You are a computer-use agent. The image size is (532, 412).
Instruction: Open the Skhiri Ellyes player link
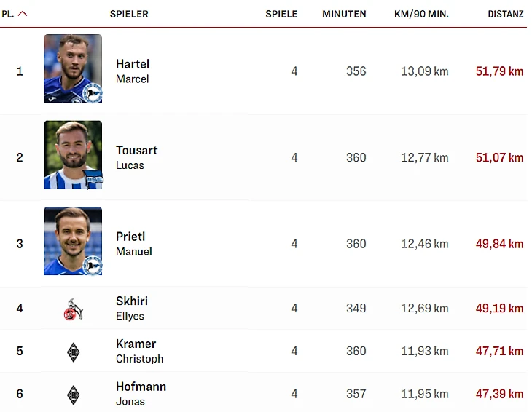click(132, 308)
